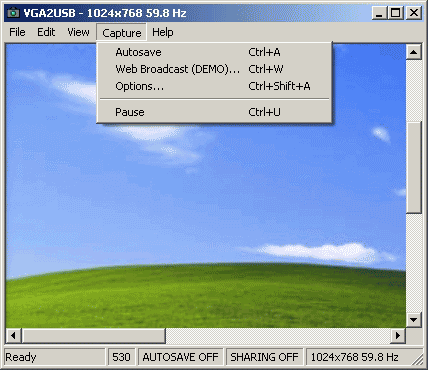Close the VGA2USB window
Screen dimensions: 428x370
[414, 13]
